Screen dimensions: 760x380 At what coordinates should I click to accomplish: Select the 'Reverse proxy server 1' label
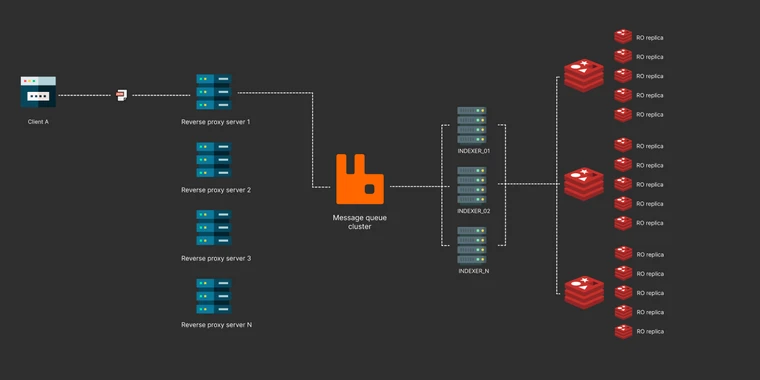tap(216, 122)
